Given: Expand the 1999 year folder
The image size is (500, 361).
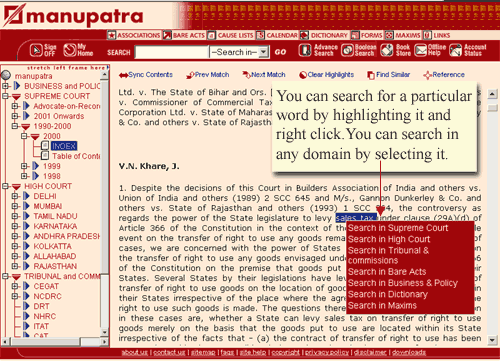Looking at the screenshot, I should (24, 166).
